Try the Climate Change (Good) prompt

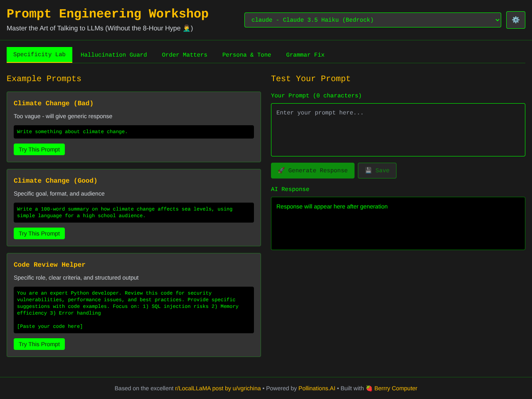39,233
